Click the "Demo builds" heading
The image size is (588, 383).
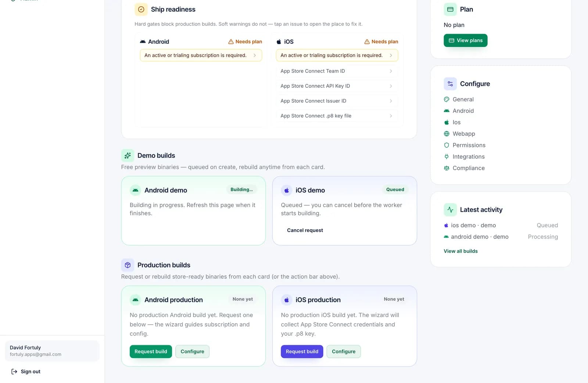(x=156, y=156)
